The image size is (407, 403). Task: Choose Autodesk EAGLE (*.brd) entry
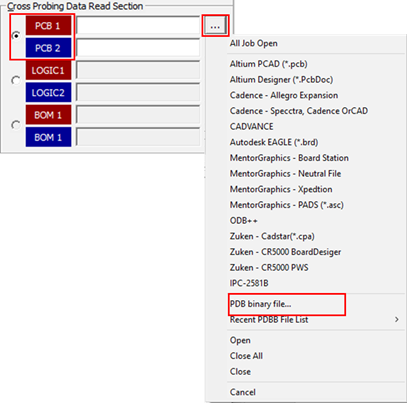(274, 142)
